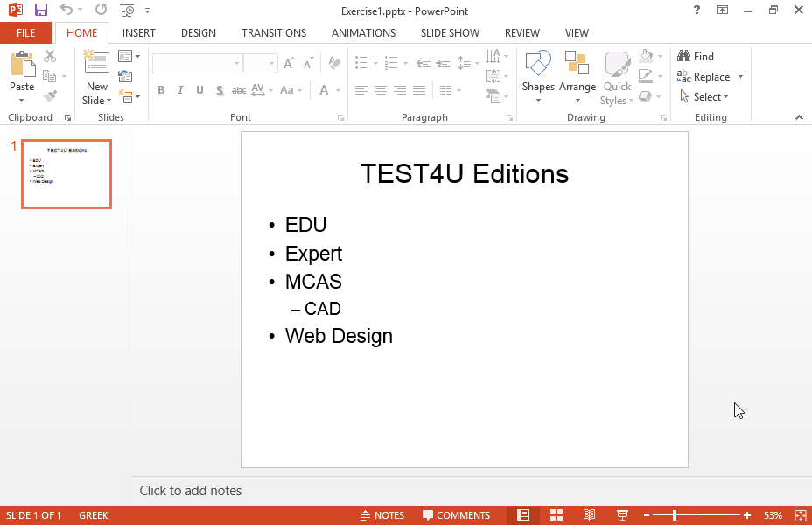Open the Section dropdown
Screen dimensions: 812x525
click(x=129, y=96)
